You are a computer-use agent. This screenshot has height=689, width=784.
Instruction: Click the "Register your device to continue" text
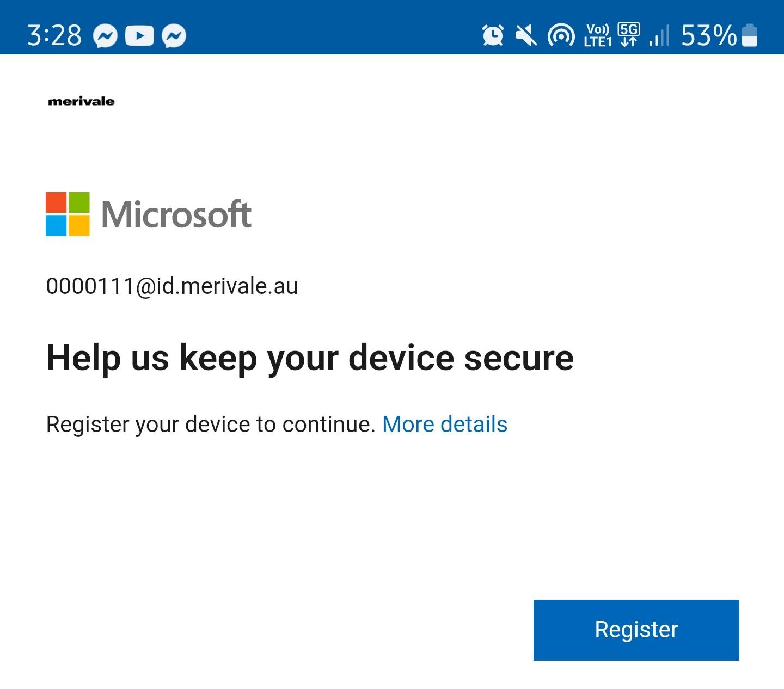(211, 425)
